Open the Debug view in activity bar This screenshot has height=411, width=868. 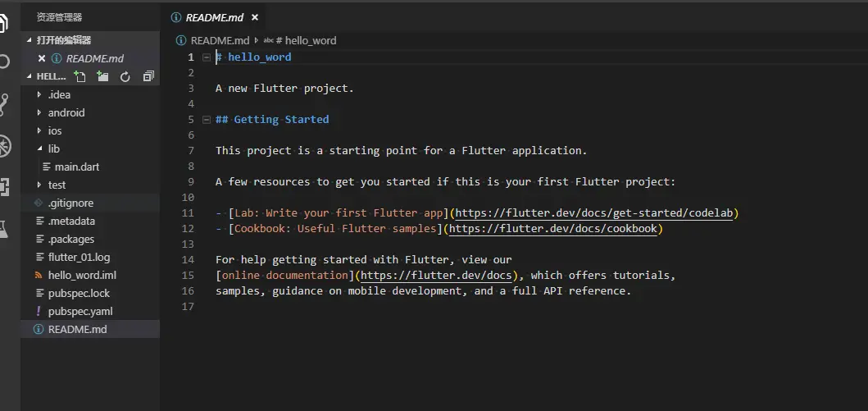click(4, 146)
